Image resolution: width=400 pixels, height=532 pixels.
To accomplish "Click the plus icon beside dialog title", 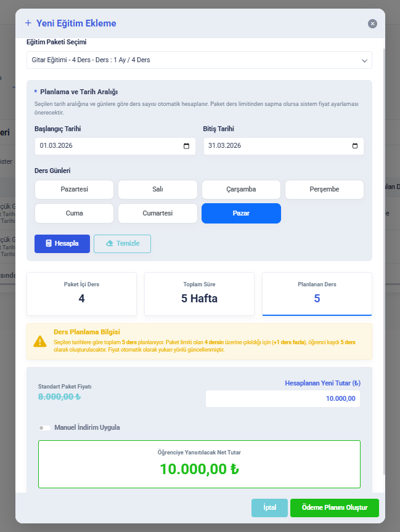I will coord(28,23).
